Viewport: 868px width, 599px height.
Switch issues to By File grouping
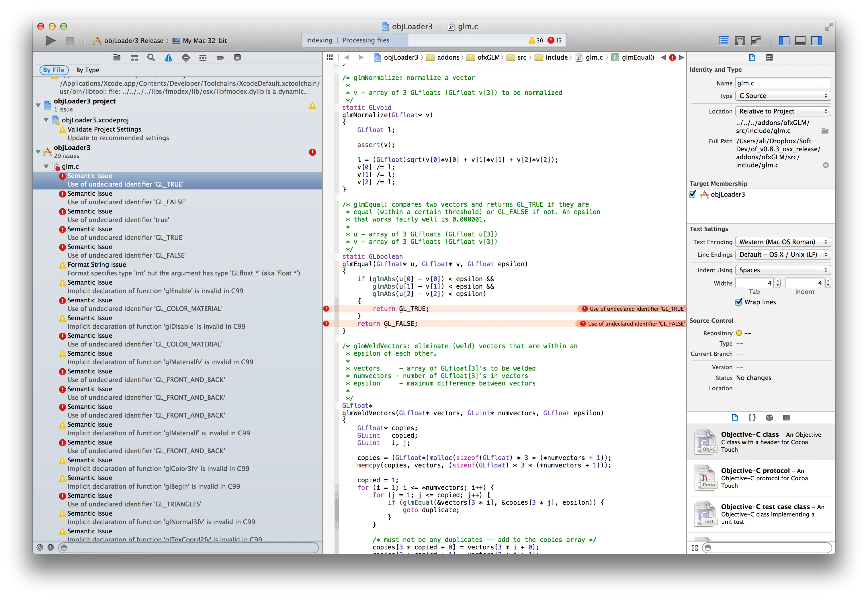pyautogui.click(x=54, y=70)
